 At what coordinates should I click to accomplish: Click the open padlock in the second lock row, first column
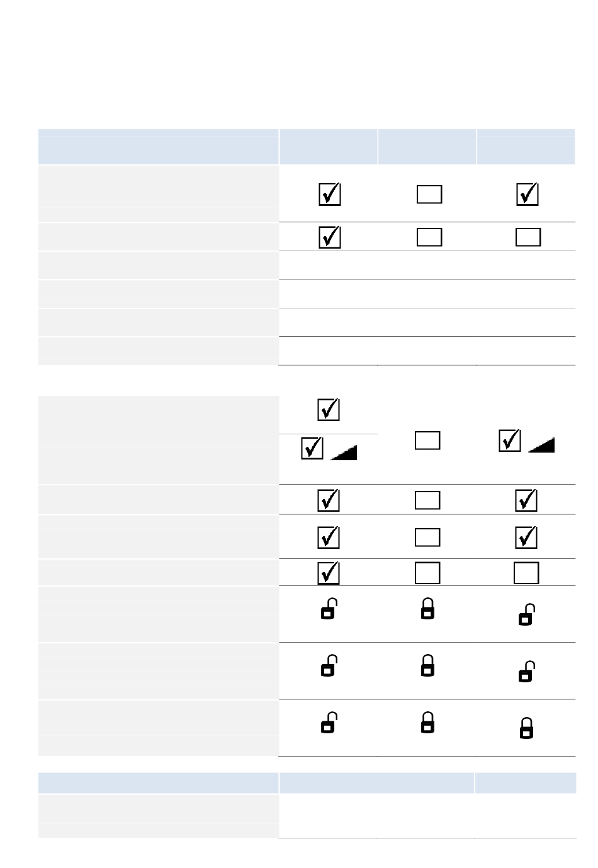point(329,666)
